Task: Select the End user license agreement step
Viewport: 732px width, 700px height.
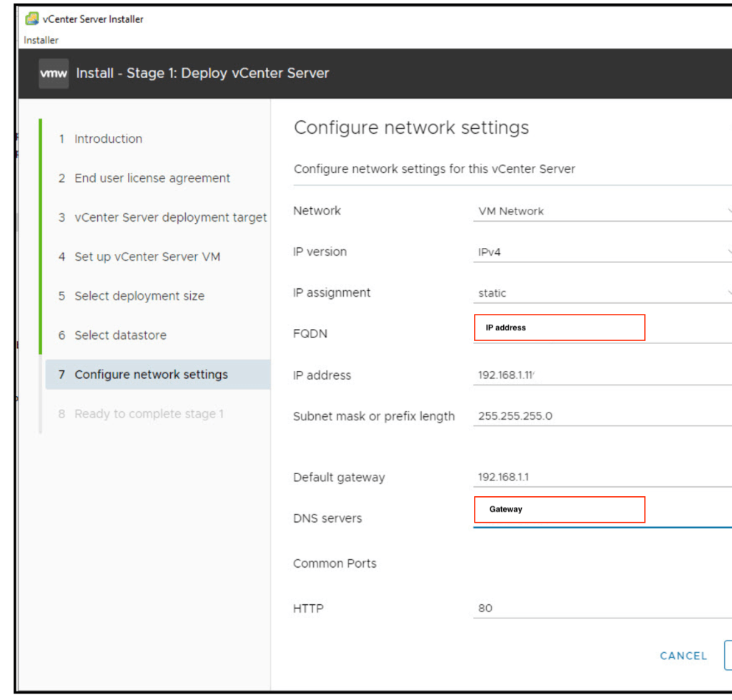Action: click(x=152, y=178)
